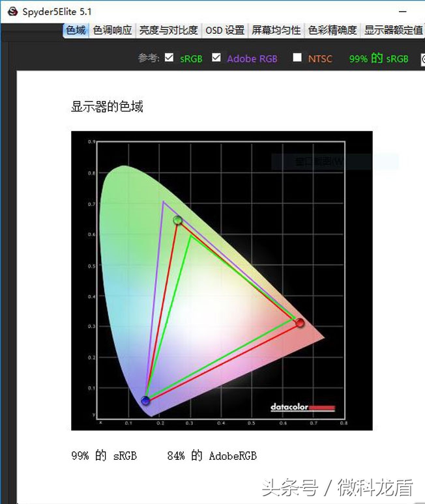Viewport: 425px width, 504px height.
Task: Switch to the 色域 tab
Action: (x=76, y=31)
